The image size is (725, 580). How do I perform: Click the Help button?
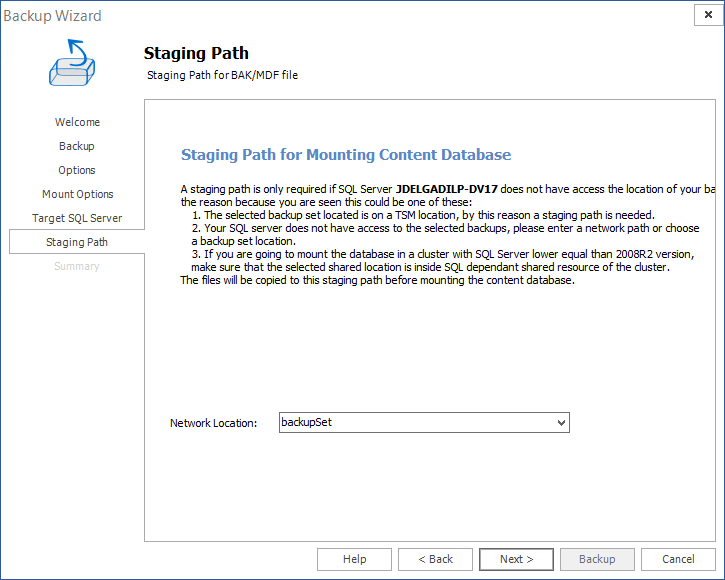point(354,559)
